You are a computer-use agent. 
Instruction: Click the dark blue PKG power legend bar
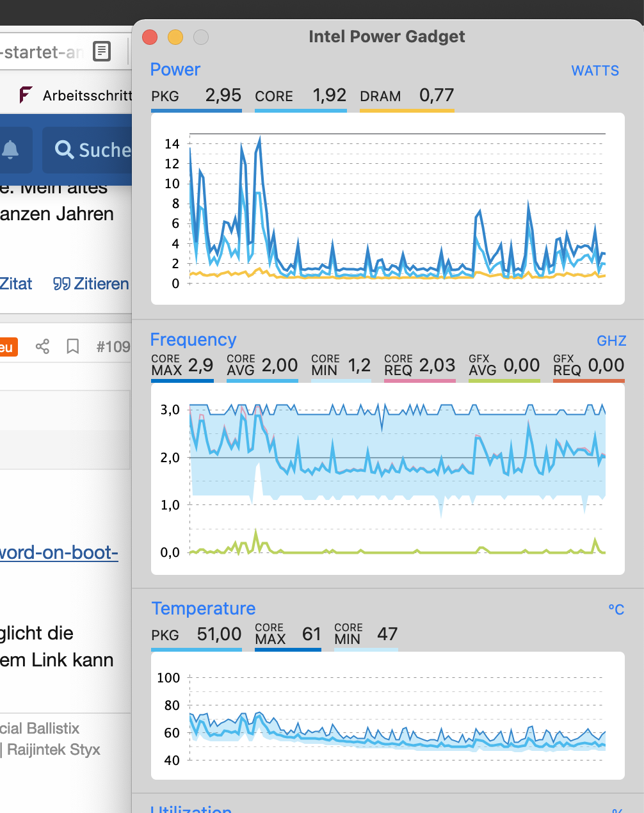pos(197,111)
